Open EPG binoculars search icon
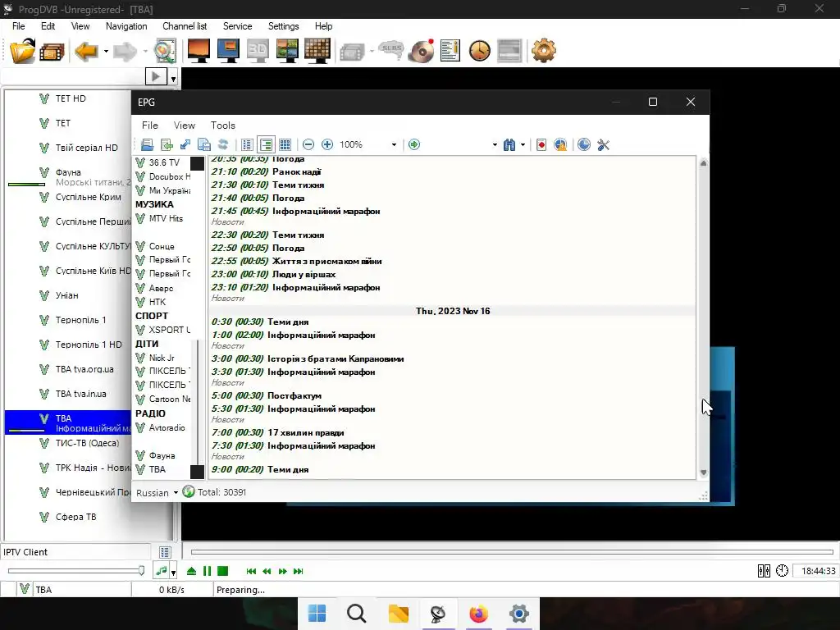This screenshot has width=840, height=630. [x=509, y=144]
